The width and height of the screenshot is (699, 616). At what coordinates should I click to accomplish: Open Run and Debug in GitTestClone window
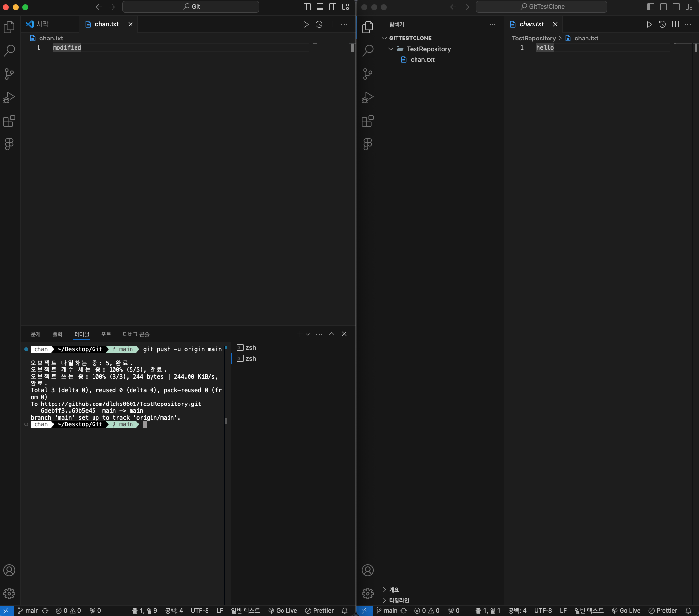[x=368, y=97]
